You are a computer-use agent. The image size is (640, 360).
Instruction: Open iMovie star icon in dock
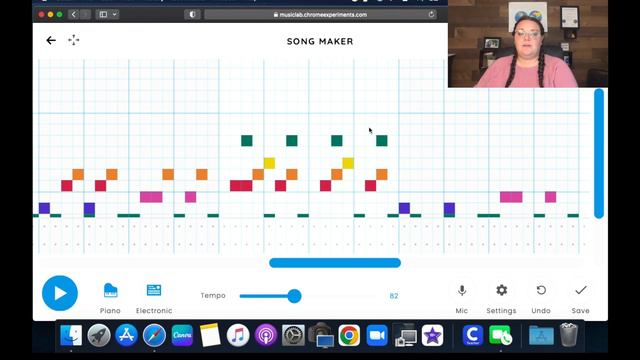(x=432, y=336)
